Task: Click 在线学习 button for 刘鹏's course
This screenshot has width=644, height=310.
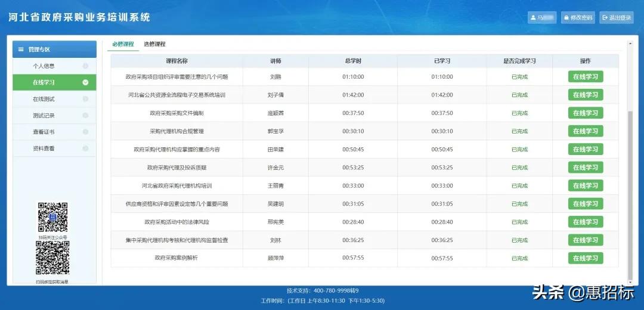Action: point(586,77)
